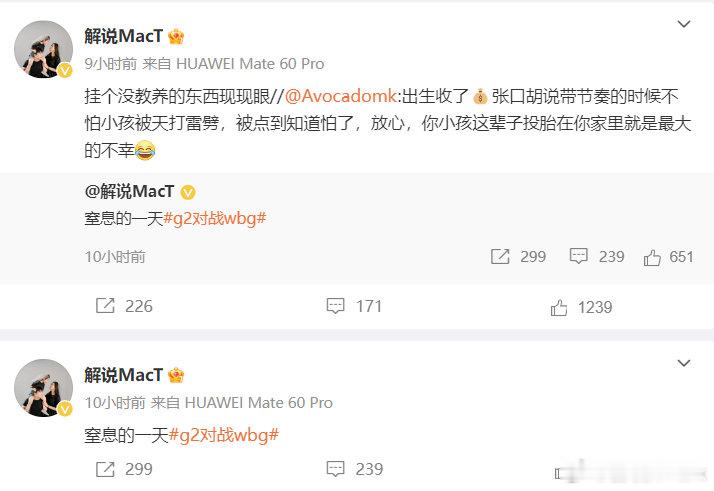
Task: Open the quoted post's 10小时前 timestamp
Action: [x=115, y=257]
